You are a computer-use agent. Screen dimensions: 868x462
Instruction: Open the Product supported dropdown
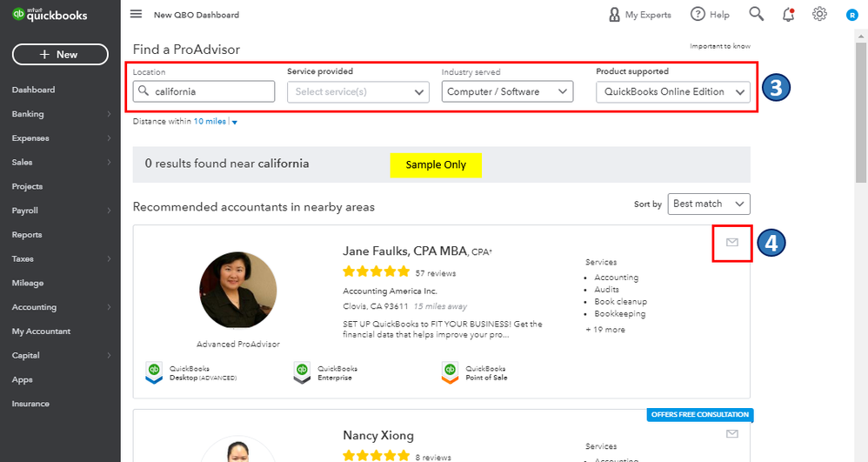(672, 91)
